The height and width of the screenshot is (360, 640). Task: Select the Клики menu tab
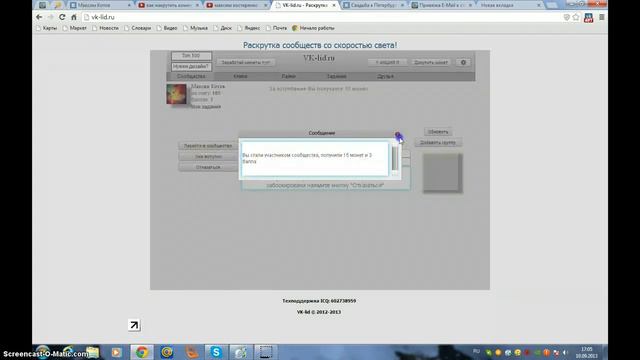pos(240,76)
